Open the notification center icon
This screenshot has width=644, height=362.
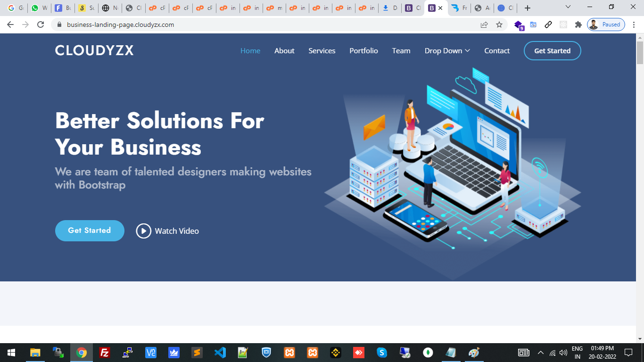[x=628, y=353]
